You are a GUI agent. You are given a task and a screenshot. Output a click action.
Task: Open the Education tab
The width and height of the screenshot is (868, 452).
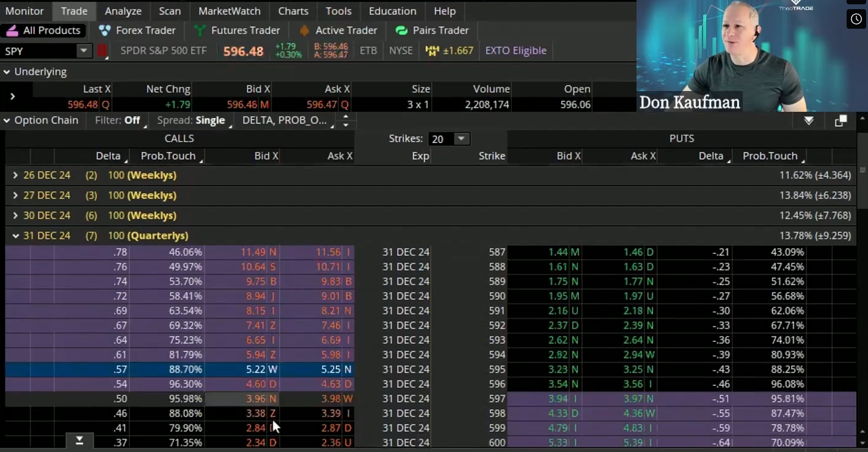click(393, 11)
